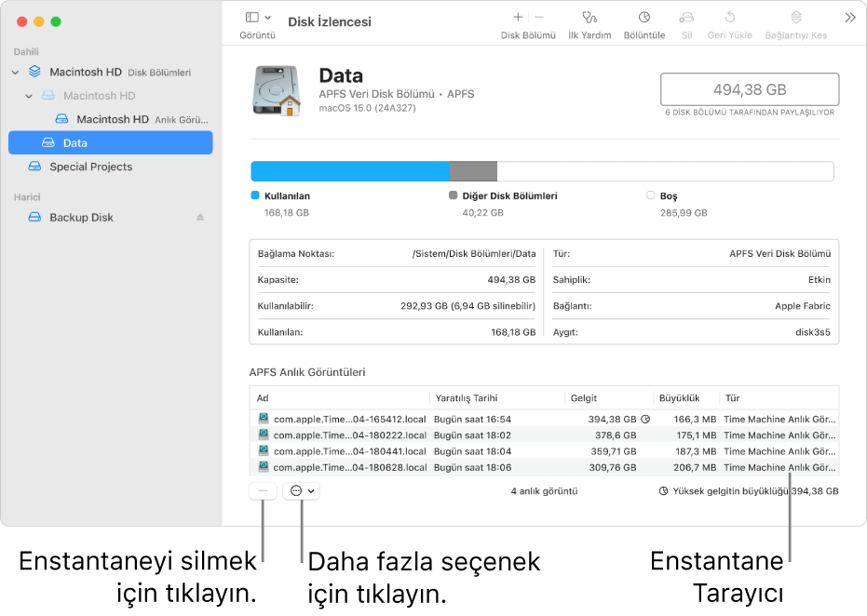Select Macintosh HD Anlık Görüntü snapshot

(x=111, y=119)
